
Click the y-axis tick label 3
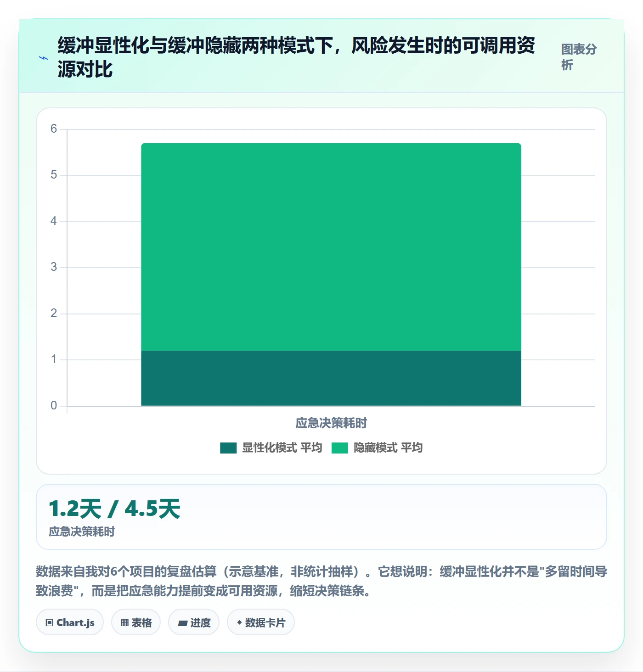click(x=54, y=267)
